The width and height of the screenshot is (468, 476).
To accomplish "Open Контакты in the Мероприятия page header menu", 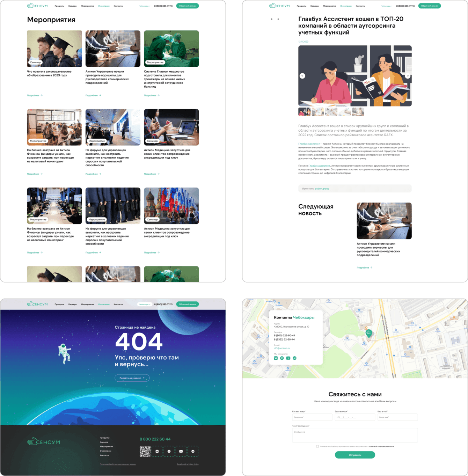I will click(x=118, y=6).
